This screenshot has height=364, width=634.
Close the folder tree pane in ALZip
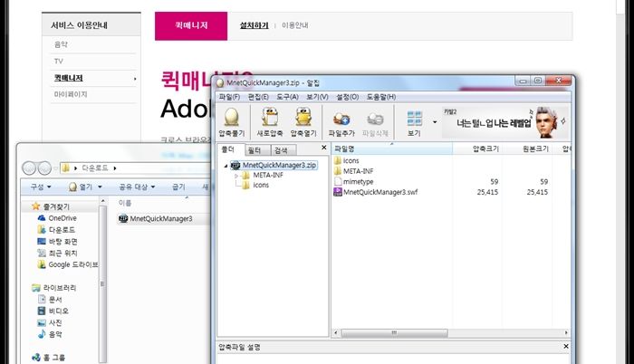click(x=324, y=148)
